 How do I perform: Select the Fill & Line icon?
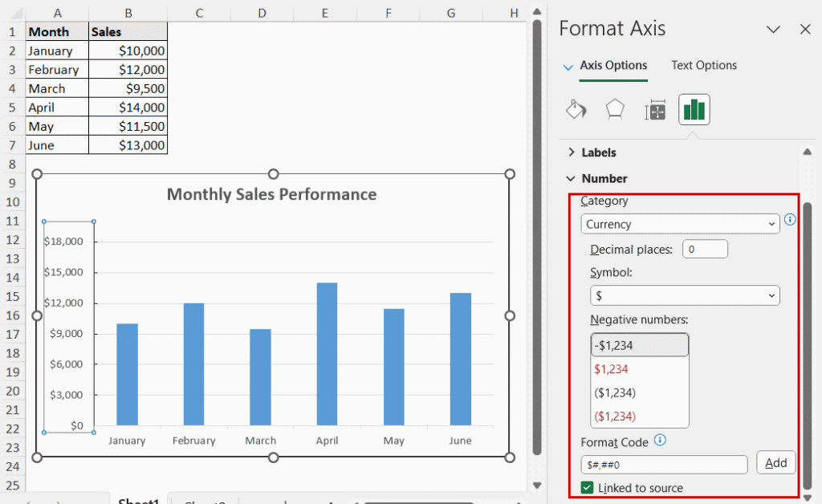pyautogui.click(x=575, y=109)
